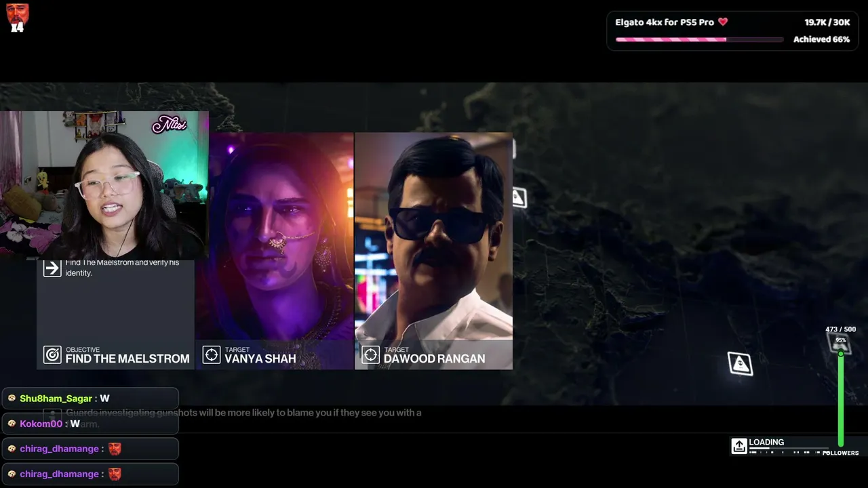Click the green vertical followers progress bar
The image size is (868, 488).
841,399
